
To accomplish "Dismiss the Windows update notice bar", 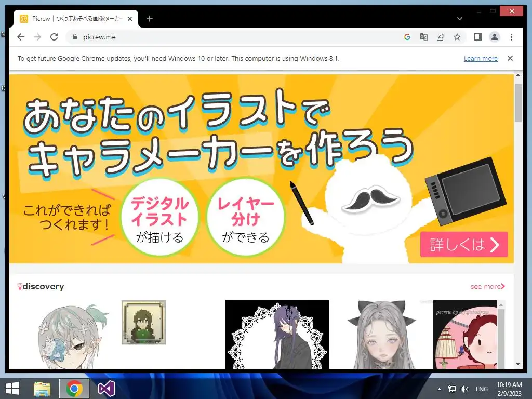I will [510, 58].
